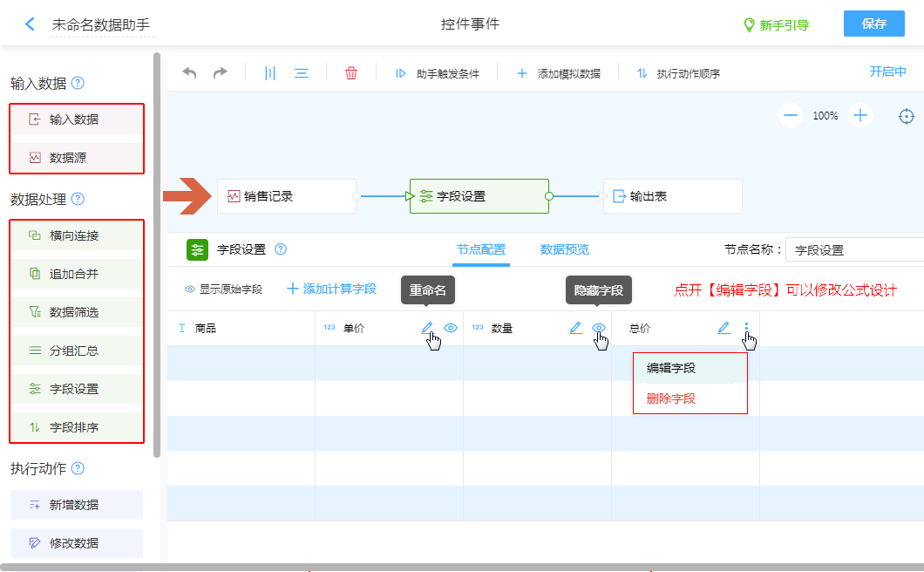Hide the 单价 field with eye icon
The image size is (924, 572).
point(451,328)
